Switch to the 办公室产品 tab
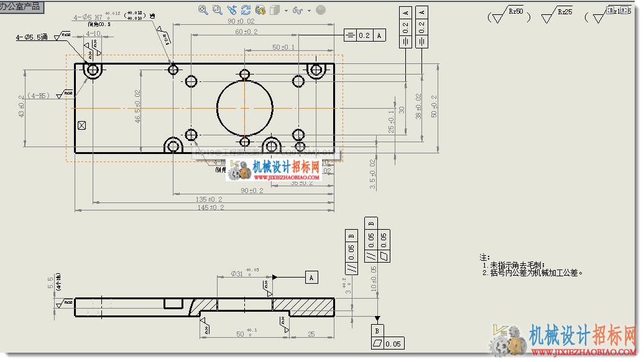 coord(21,7)
